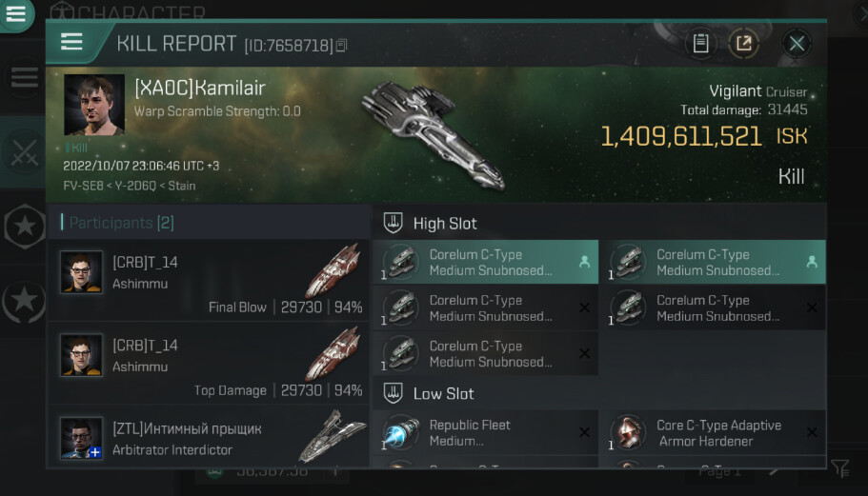868x496 pixels.
Task: Close the Kill Report window
Action: coord(797,43)
